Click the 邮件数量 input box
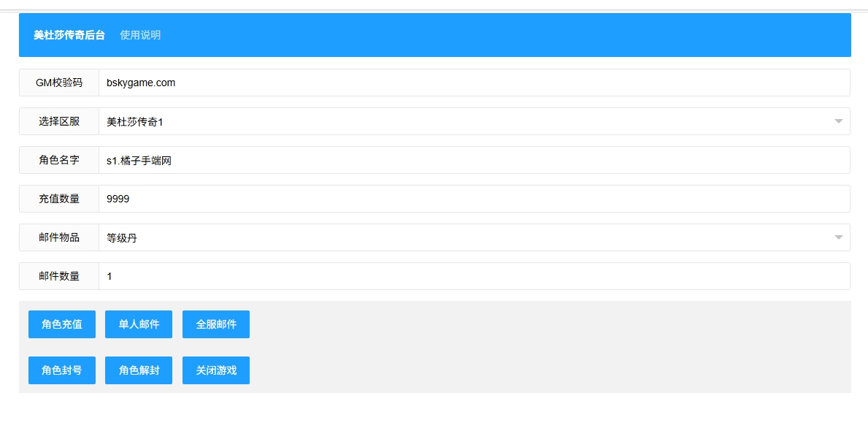The image size is (868, 431). [475, 276]
